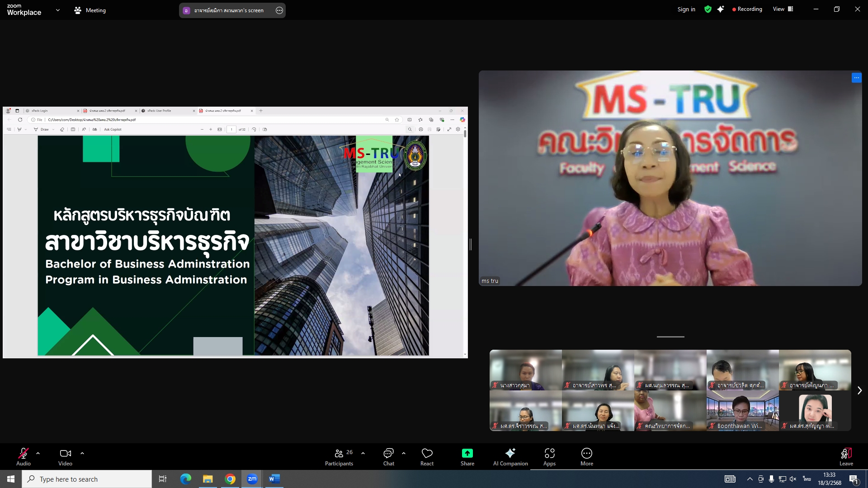The width and height of the screenshot is (868, 488).
Task: Expand audio settings arrow beside Audio
Action: (x=38, y=453)
